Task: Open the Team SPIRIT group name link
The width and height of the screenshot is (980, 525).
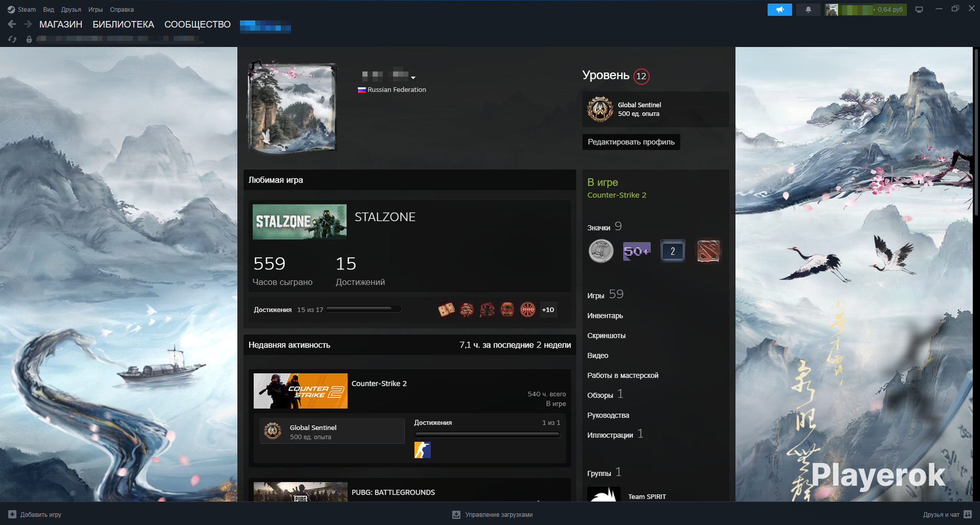Action: [647, 497]
